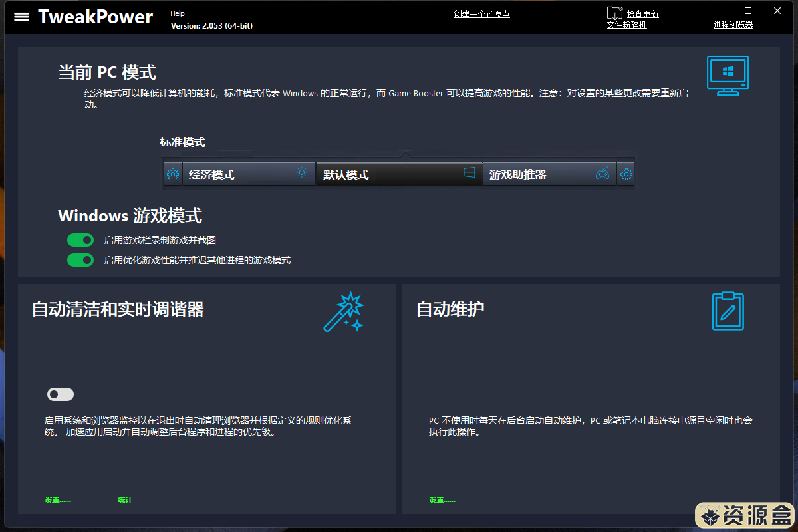Click the 自动清洁和实时调谐器 heading
Screen dimensions: 798x532
pyautogui.click(x=118, y=309)
